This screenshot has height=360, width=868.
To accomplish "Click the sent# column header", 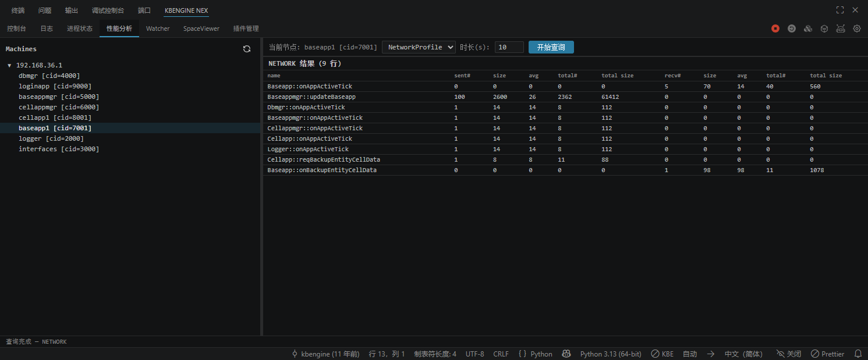I will pos(462,76).
